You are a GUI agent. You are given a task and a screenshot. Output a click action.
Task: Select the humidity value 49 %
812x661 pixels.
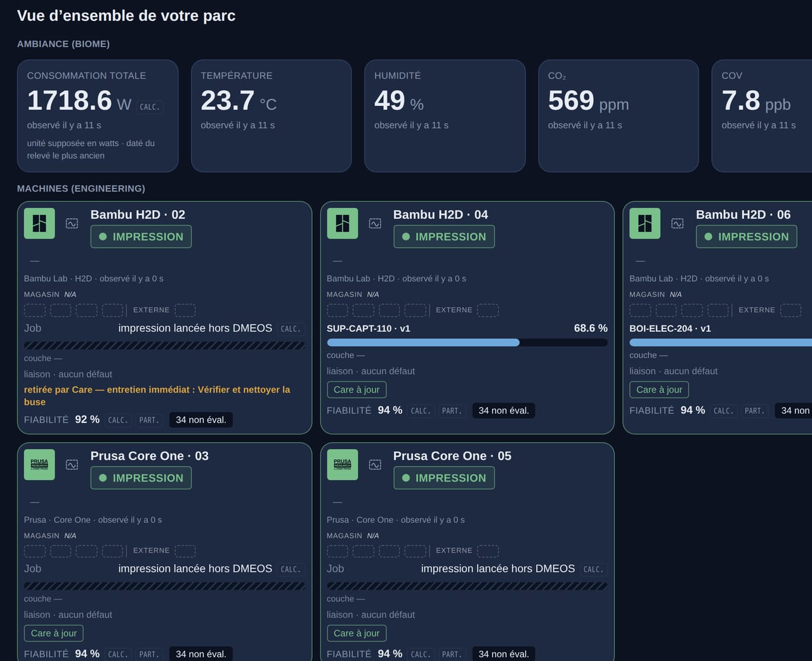[399, 100]
